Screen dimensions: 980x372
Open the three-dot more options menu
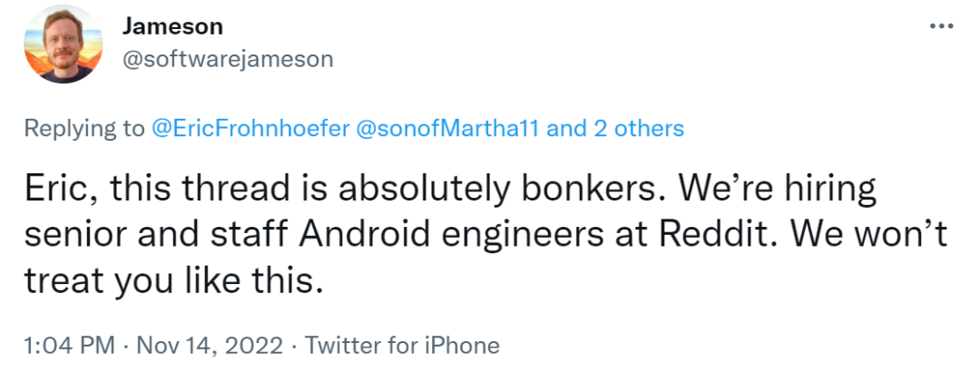tap(942, 25)
